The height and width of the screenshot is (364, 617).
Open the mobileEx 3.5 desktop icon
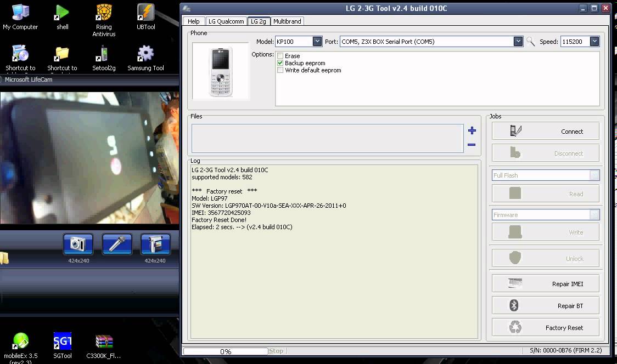pyautogui.click(x=20, y=348)
